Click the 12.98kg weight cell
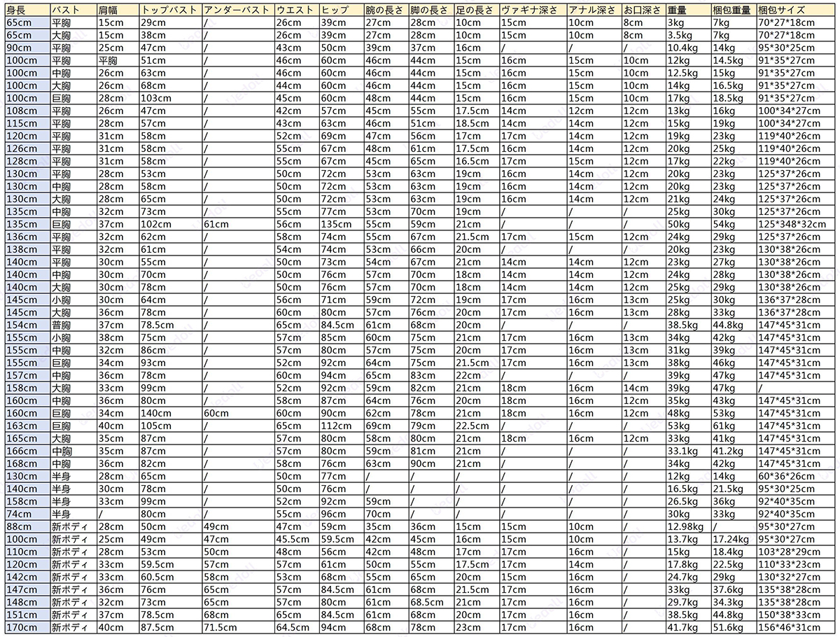Viewport: 840px width, 637px height. (x=687, y=526)
